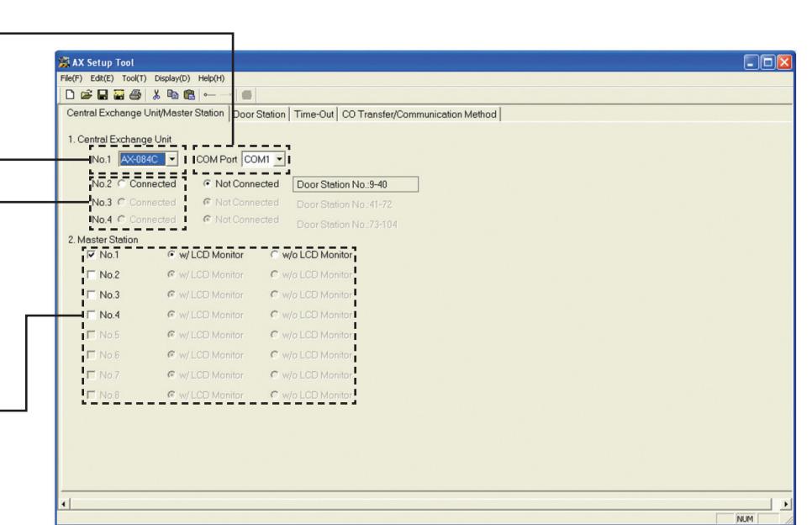
Task: Click the NUM indicator in status bar
Action: (745, 519)
